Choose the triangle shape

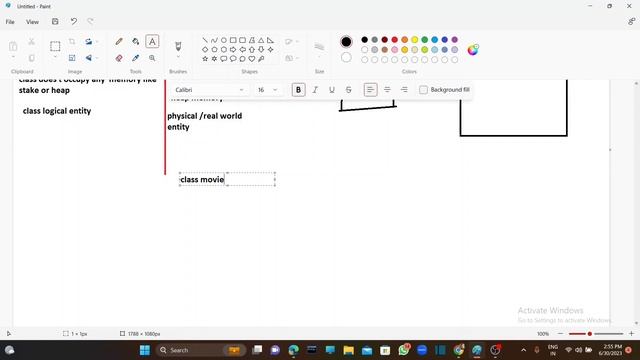pyautogui.click(x=261, y=40)
